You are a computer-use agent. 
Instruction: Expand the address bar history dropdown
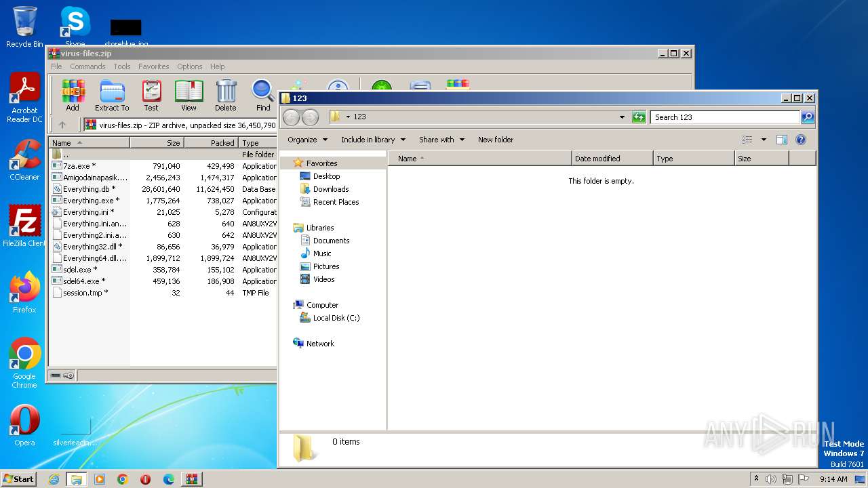[x=622, y=117]
